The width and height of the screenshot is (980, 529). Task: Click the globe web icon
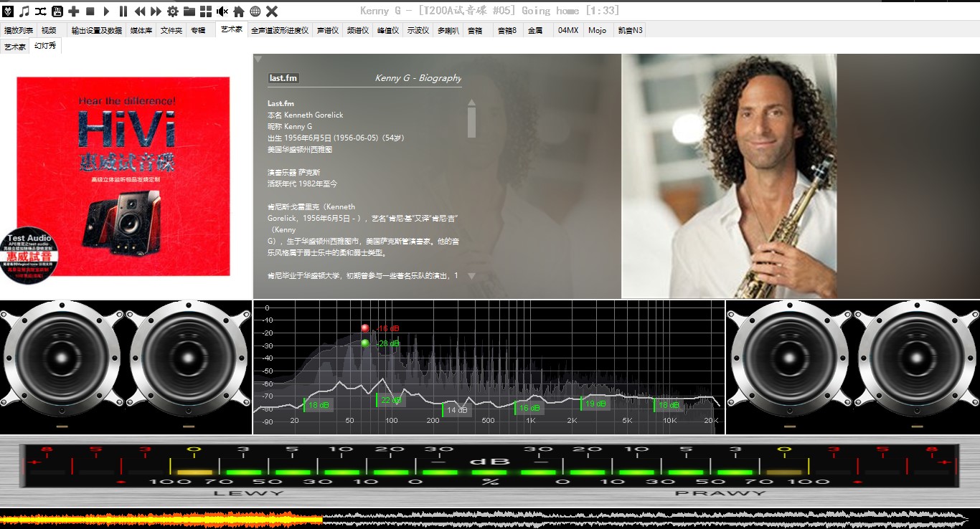[x=255, y=11]
